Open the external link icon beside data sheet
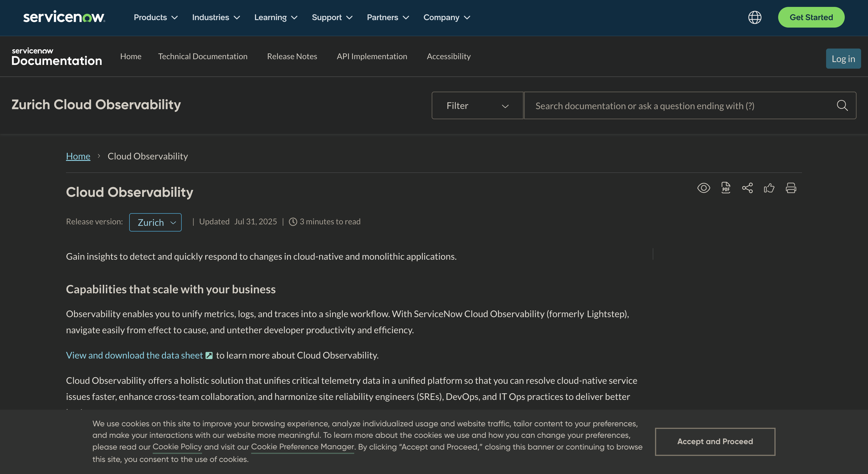 pos(209,355)
